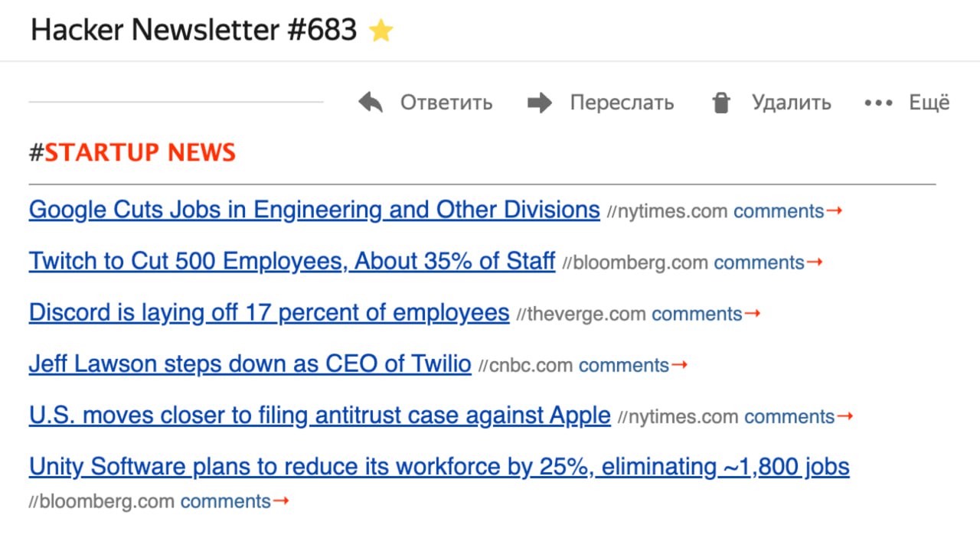Click the trash can delete icon
This screenshot has height=538, width=980.
point(720,103)
